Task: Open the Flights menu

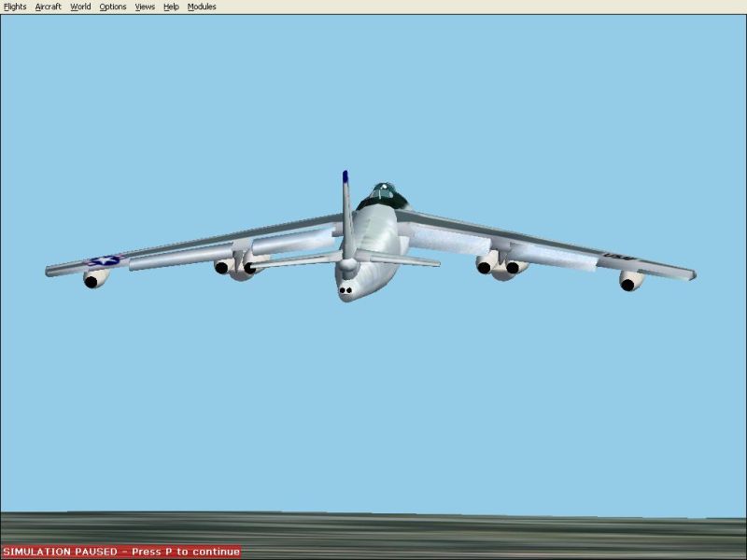Action: click(x=15, y=7)
